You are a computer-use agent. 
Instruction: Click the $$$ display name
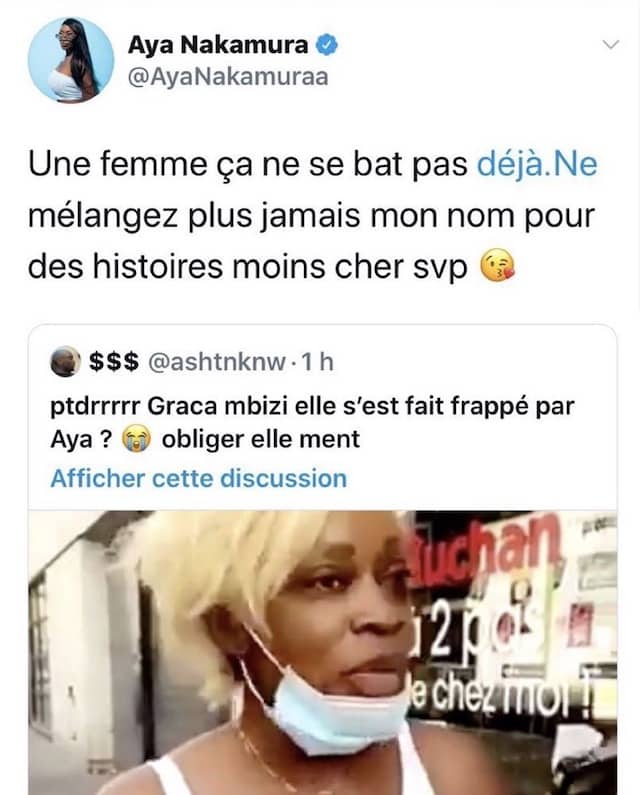point(114,362)
